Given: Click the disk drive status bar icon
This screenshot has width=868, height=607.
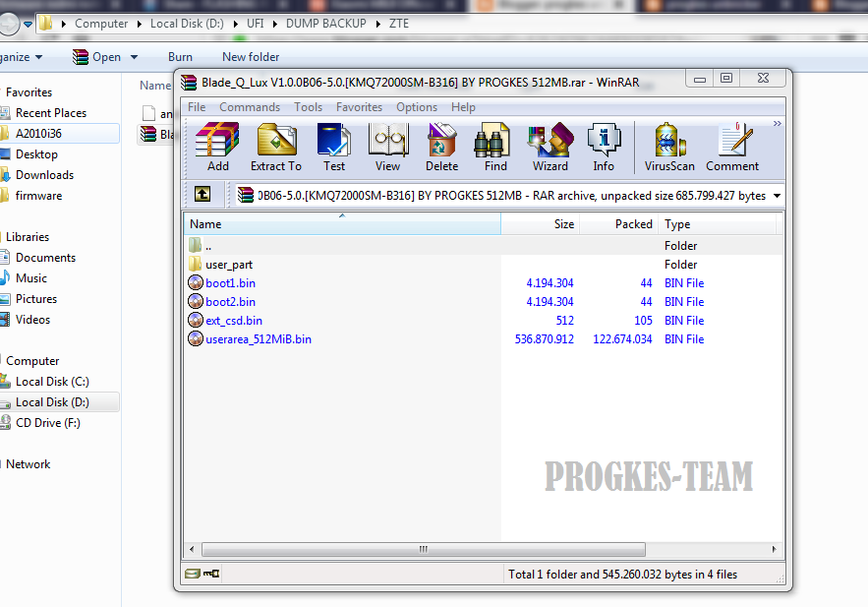Looking at the screenshot, I should (x=192, y=574).
